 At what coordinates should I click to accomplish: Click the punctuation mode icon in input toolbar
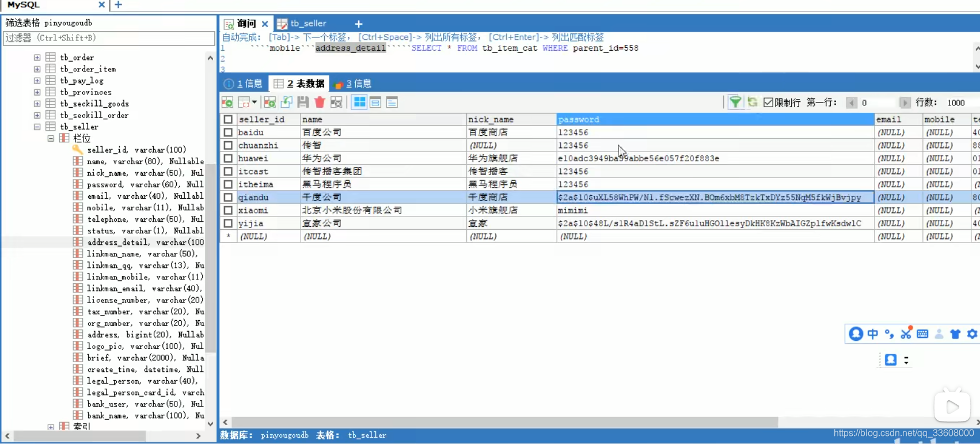pos(889,333)
